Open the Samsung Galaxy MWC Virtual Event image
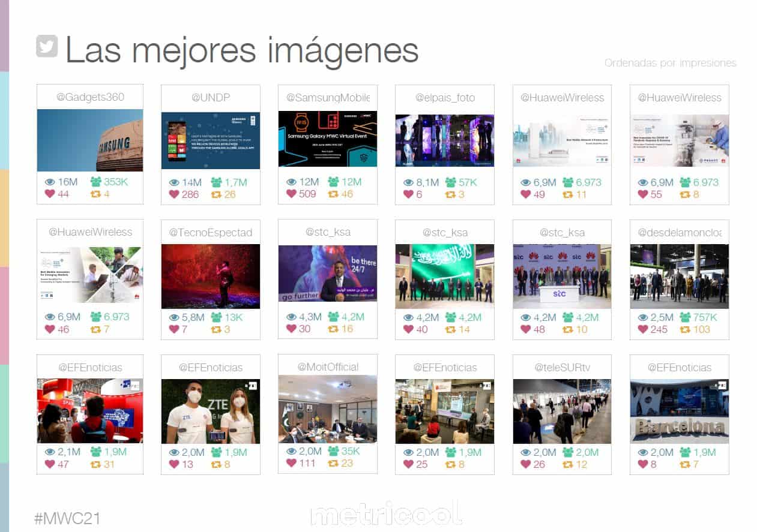The width and height of the screenshot is (757, 532). (x=328, y=139)
